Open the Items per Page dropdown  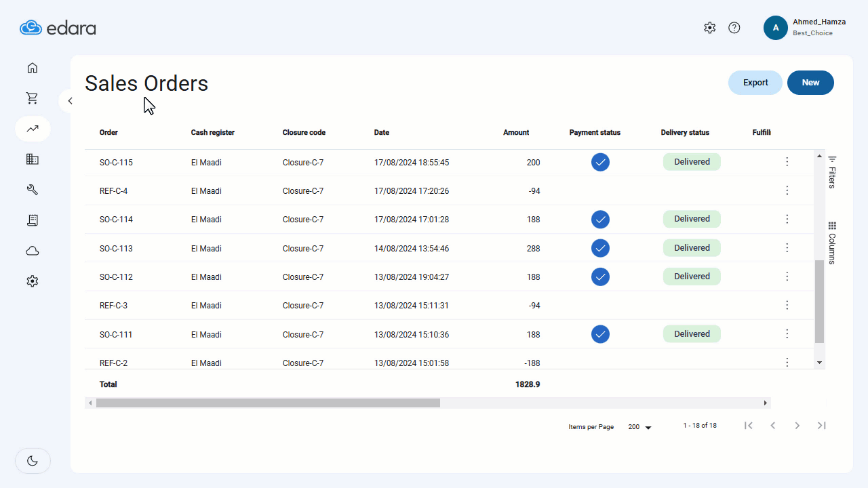tap(639, 427)
